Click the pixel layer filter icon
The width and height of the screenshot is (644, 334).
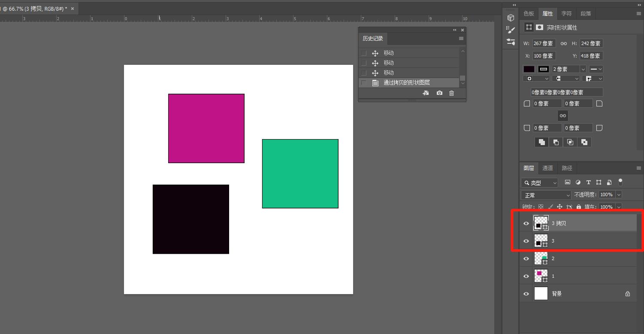point(568,182)
